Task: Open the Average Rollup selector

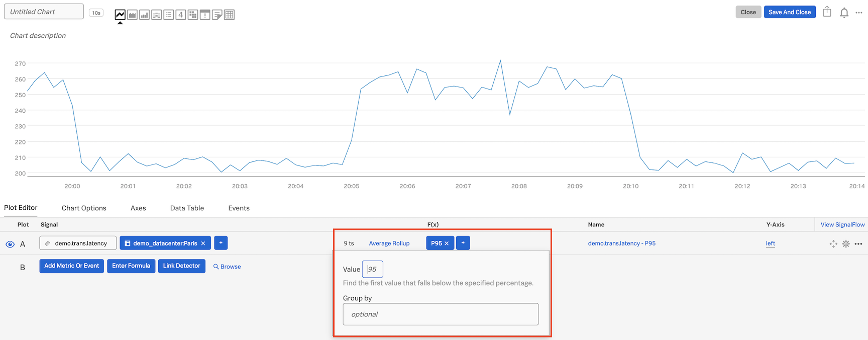Action: (x=389, y=243)
